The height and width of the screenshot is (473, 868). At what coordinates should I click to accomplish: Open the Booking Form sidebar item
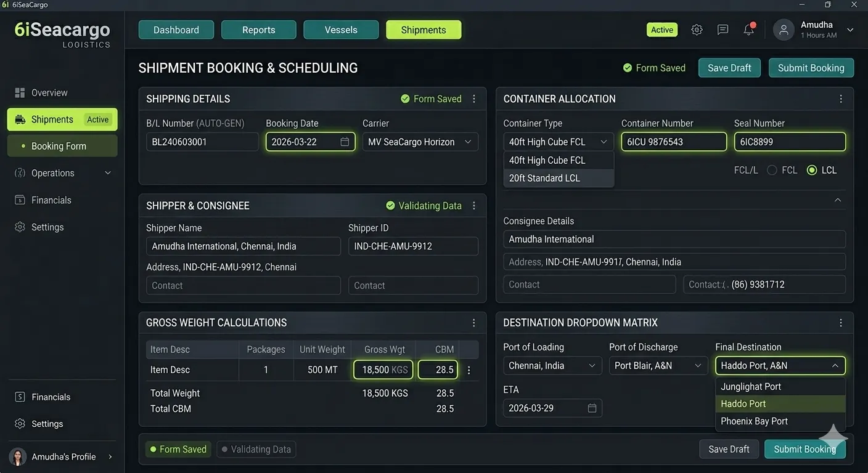pos(62,146)
